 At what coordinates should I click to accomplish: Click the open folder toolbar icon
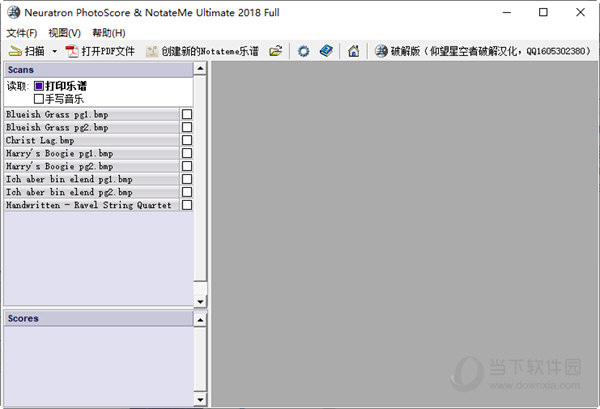pos(276,51)
